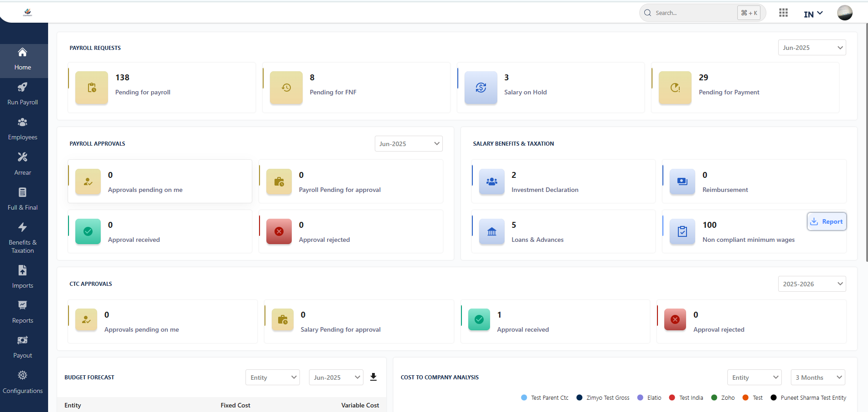The height and width of the screenshot is (412, 868).
Task: Toggle Elatio legend color swatch
Action: (640, 397)
